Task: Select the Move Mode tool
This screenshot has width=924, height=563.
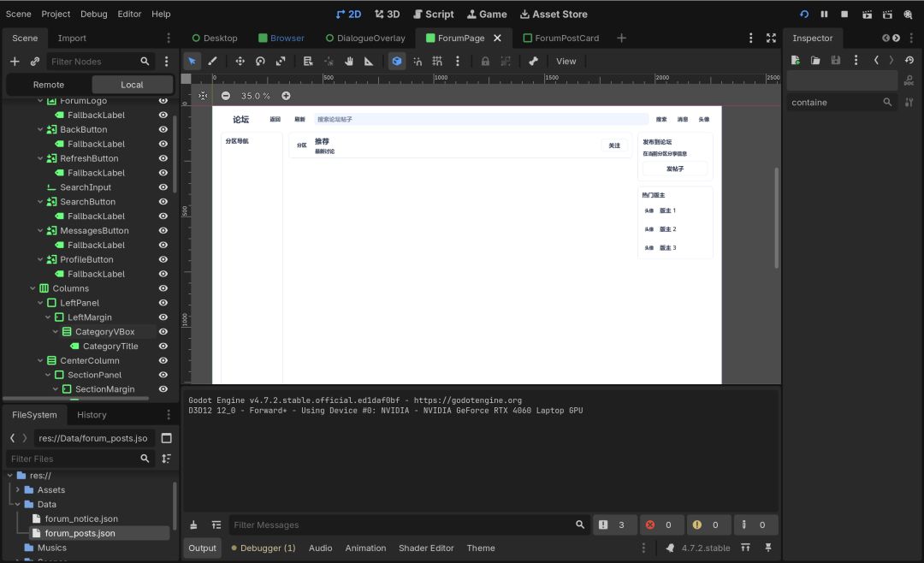Action: tap(240, 62)
